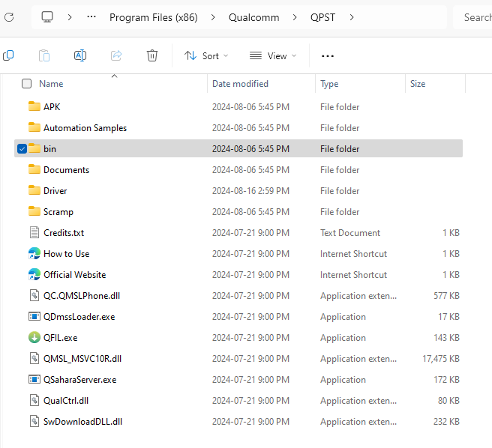
Task: Click the Documents folder name
Action: (x=66, y=170)
